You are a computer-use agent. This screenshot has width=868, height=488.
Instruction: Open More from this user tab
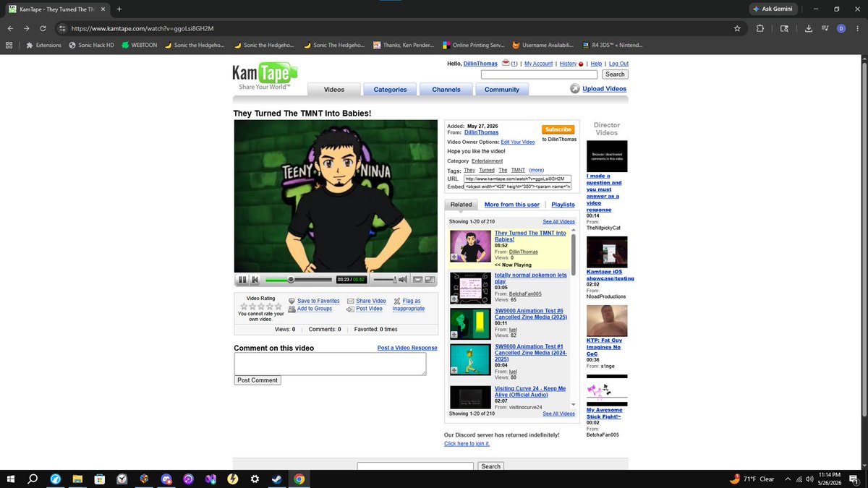click(512, 205)
